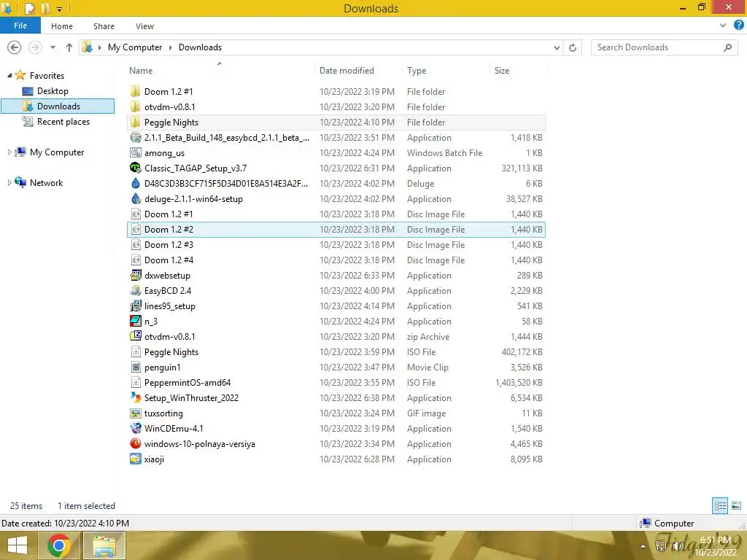
Task: Open the taskbar clock showing 6:51 PM
Action: [x=715, y=546]
